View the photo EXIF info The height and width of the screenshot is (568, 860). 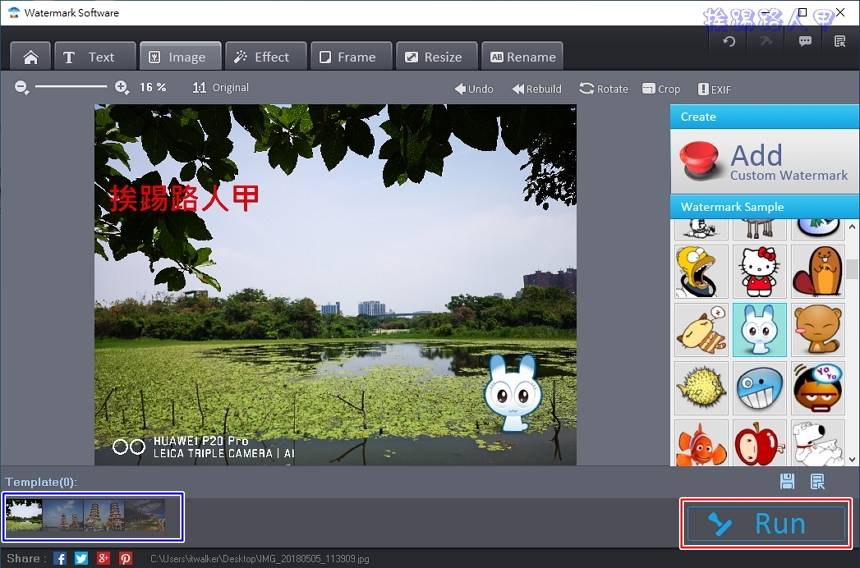tap(714, 89)
